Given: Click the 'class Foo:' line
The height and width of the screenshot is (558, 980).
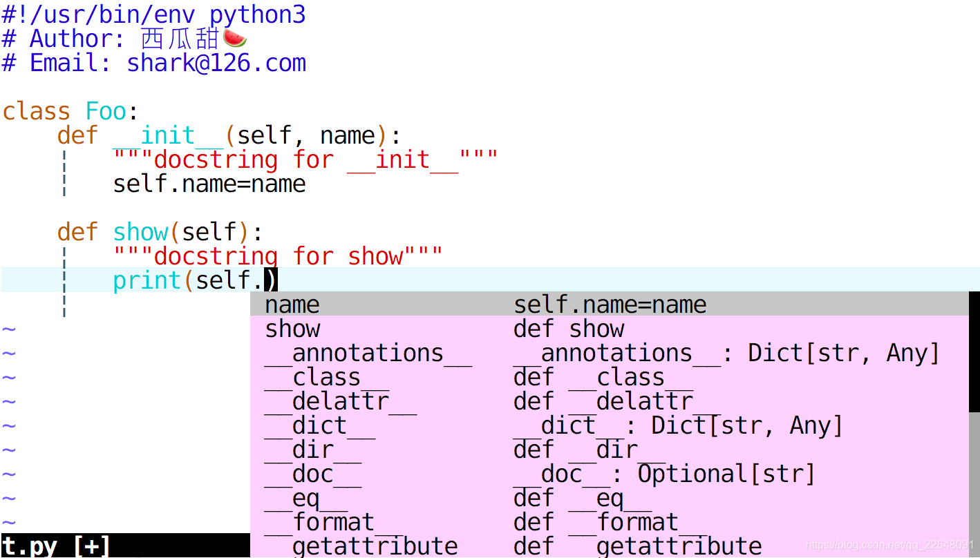Looking at the screenshot, I should (x=70, y=110).
